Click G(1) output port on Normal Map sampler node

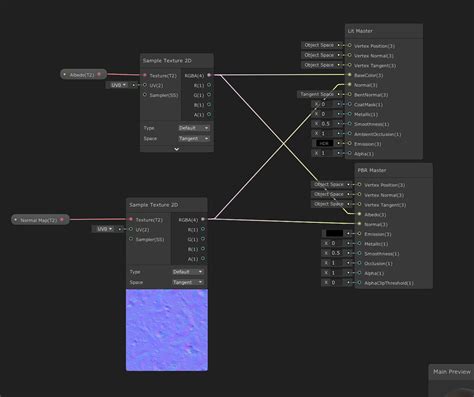203,239
